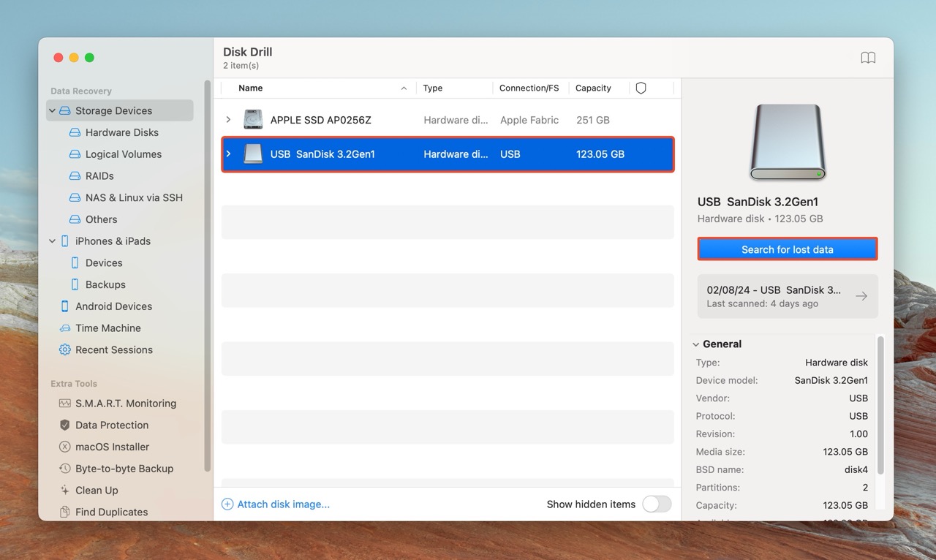The height and width of the screenshot is (560, 936).
Task: Select Logical Volumes in sidebar
Action: [x=124, y=154]
